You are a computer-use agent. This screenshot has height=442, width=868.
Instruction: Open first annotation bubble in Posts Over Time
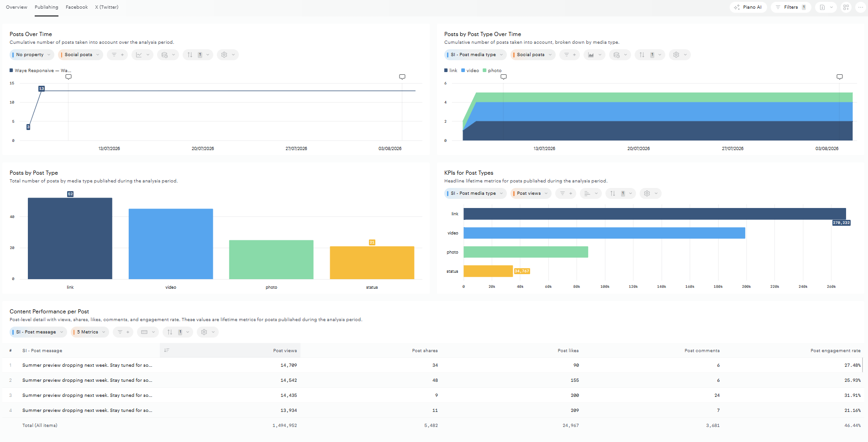pyautogui.click(x=68, y=77)
